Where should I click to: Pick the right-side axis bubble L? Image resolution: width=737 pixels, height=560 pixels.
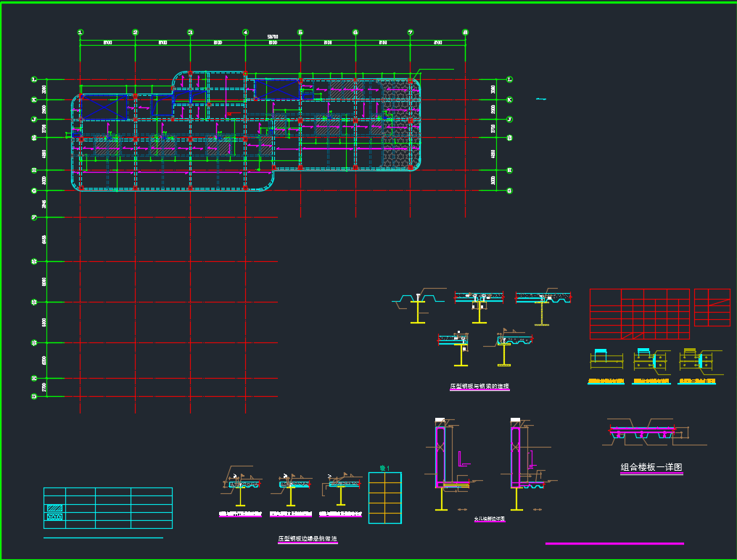pyautogui.click(x=509, y=80)
